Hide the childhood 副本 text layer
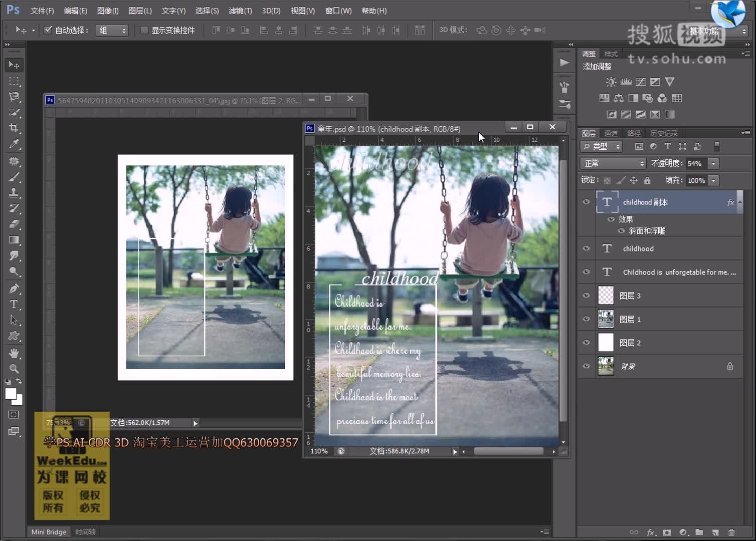756x541 pixels. (586, 201)
